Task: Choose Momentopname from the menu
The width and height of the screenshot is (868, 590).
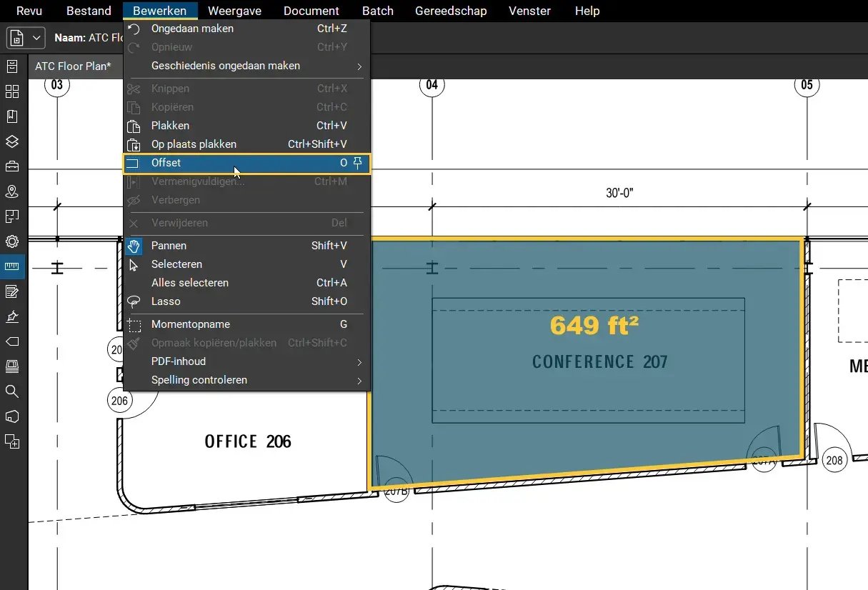Action: point(246,324)
